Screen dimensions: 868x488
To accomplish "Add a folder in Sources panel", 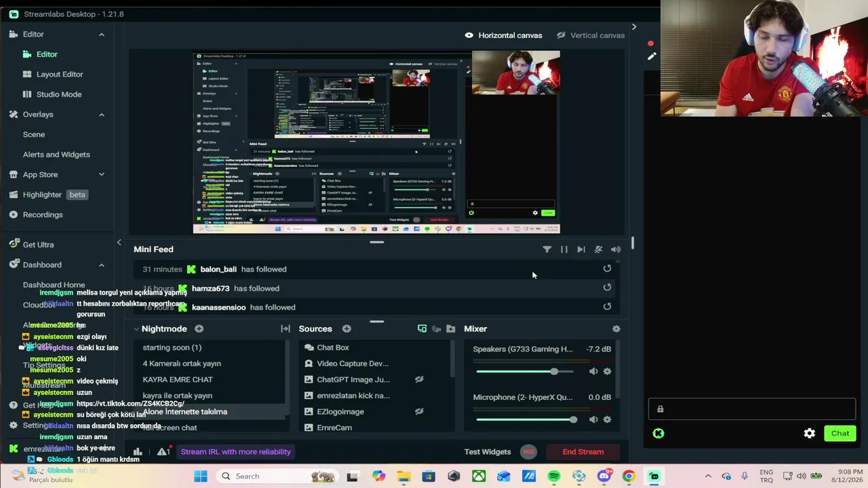I will 451,329.
